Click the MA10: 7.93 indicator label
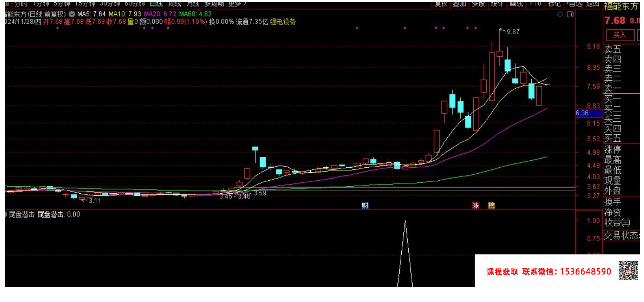The height and width of the screenshot is (302, 644). point(125,14)
